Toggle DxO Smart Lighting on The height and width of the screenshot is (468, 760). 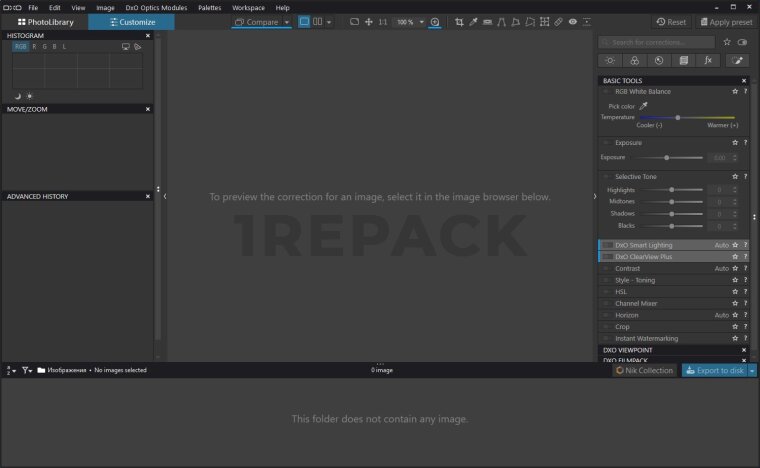608,245
